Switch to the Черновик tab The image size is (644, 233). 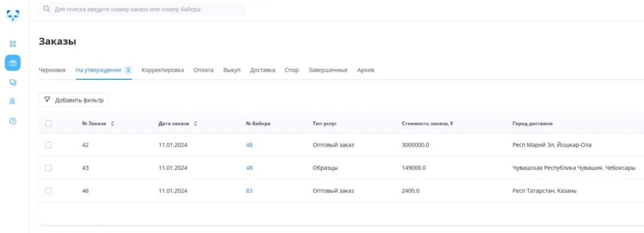point(52,70)
